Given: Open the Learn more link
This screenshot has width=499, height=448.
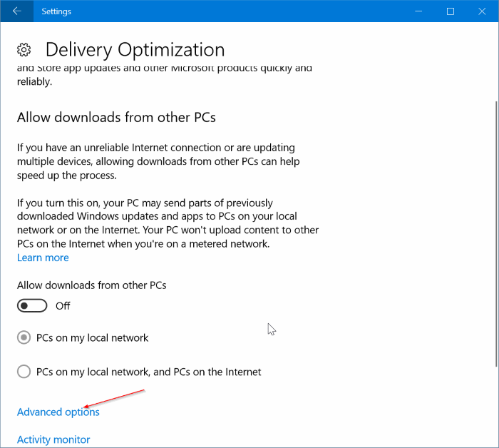Looking at the screenshot, I should (x=43, y=258).
